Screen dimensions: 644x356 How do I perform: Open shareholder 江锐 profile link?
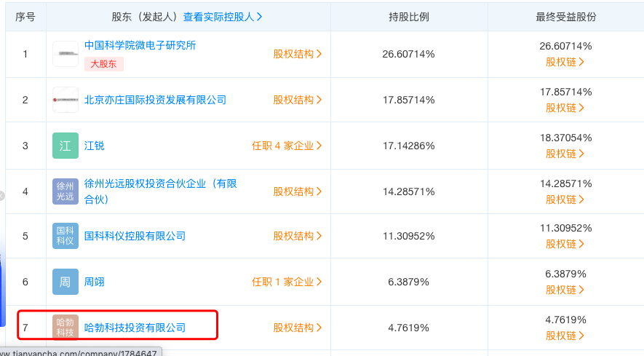pyautogui.click(x=95, y=146)
